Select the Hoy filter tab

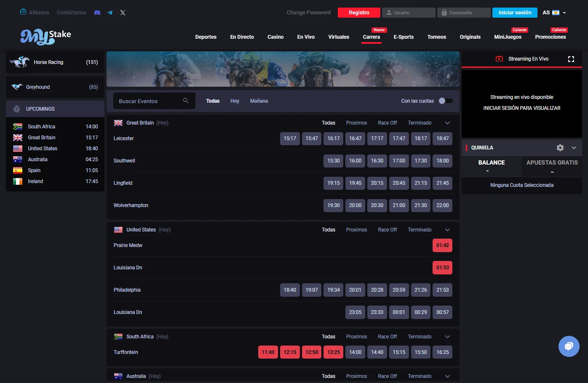(235, 101)
